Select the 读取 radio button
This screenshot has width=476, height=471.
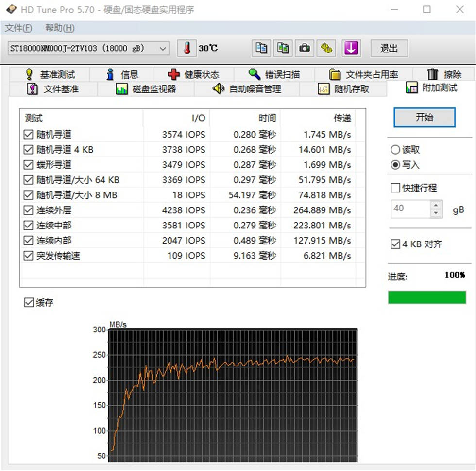[x=395, y=150]
